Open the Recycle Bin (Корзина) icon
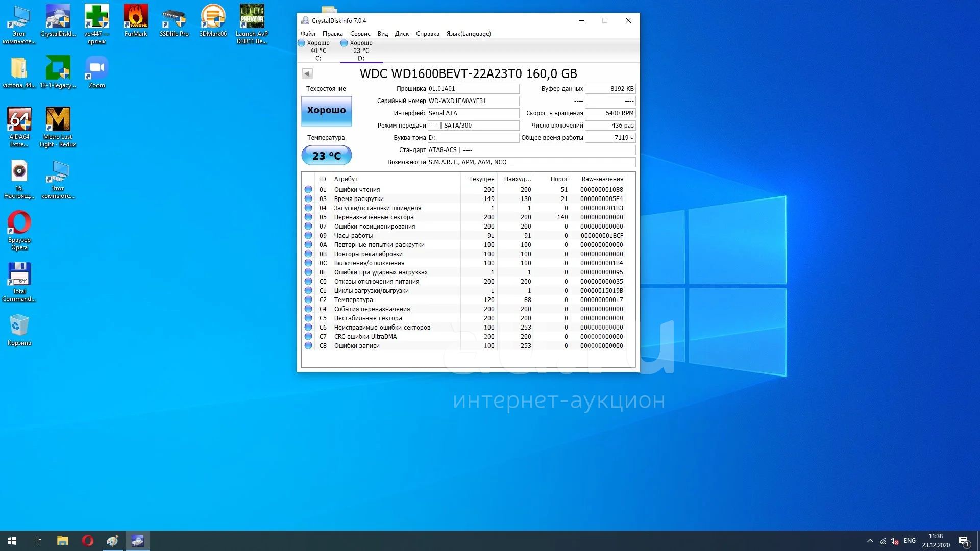 click(x=19, y=330)
